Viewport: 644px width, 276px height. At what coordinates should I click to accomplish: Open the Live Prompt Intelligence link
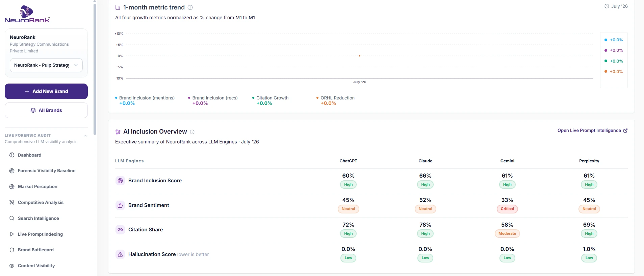[x=592, y=131]
